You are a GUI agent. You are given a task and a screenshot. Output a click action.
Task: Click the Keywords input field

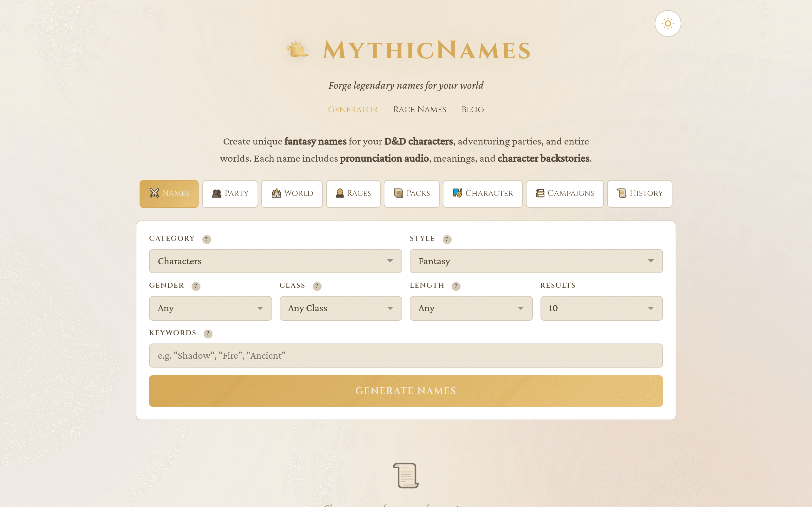tap(405, 356)
